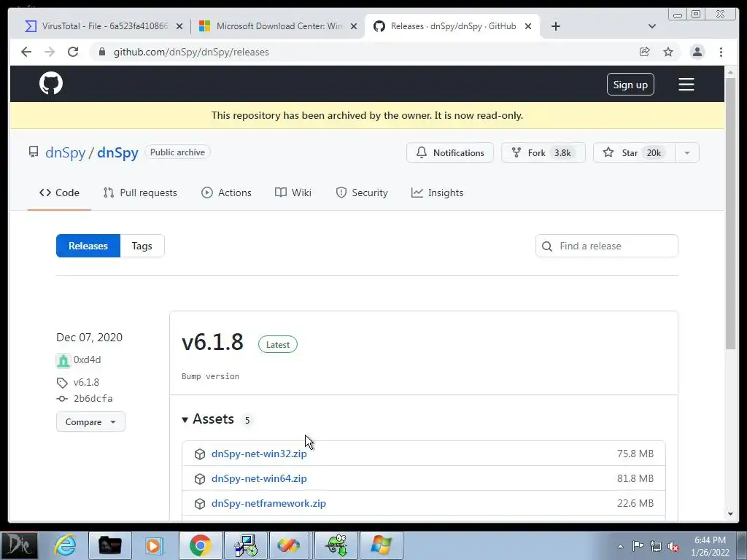Open the Actions tab
The height and width of the screenshot is (560, 747).
[226, 192]
